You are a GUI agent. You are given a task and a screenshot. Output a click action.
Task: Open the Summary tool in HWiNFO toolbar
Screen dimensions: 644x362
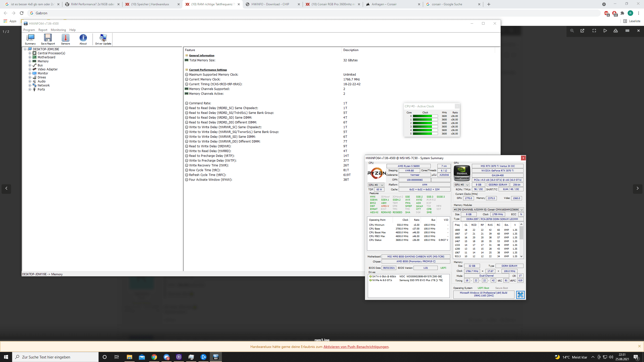(x=30, y=39)
